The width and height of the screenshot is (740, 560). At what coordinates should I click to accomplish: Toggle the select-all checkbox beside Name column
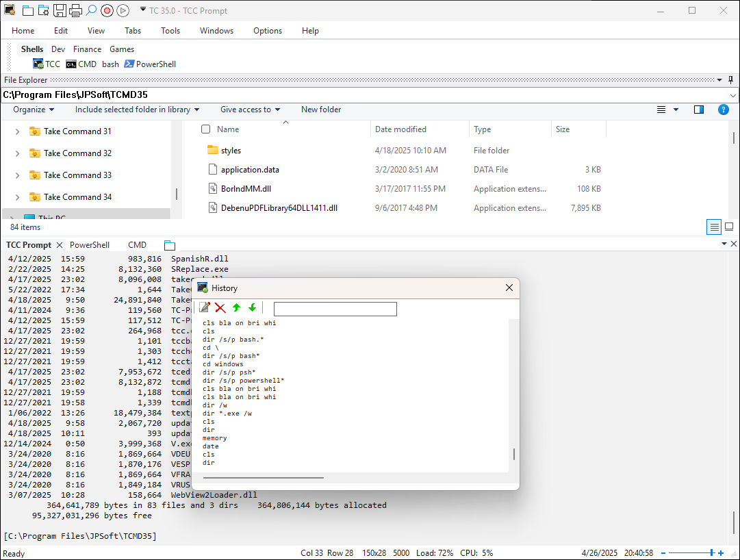click(x=205, y=129)
